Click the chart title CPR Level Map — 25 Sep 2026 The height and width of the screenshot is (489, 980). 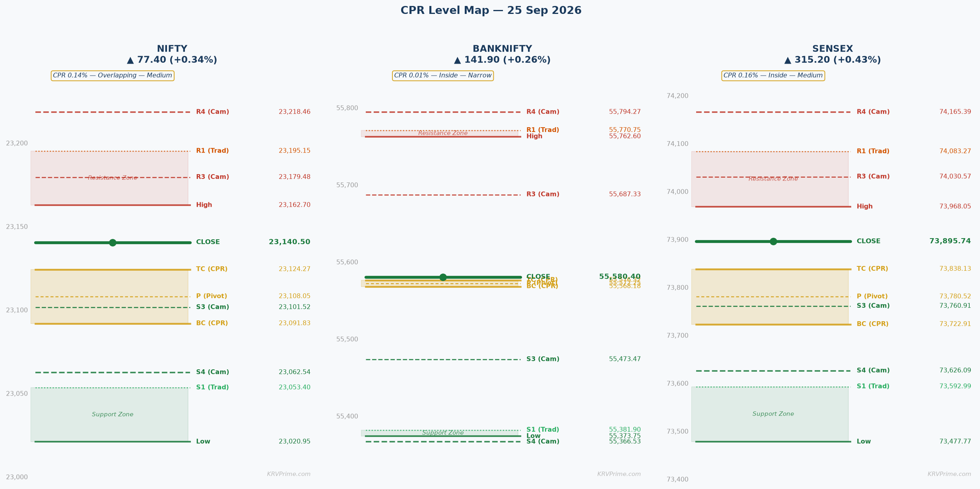point(491,11)
